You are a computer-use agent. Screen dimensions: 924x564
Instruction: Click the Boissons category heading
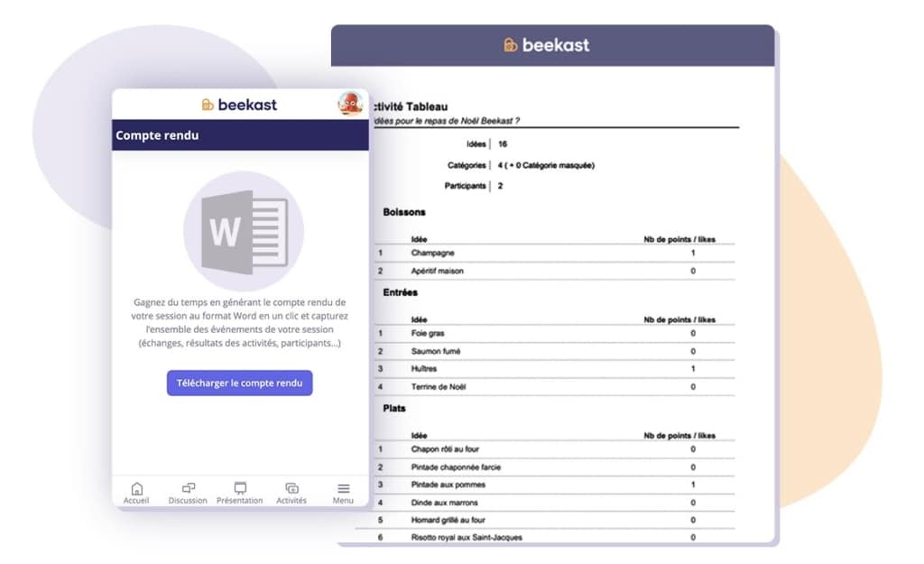point(404,212)
